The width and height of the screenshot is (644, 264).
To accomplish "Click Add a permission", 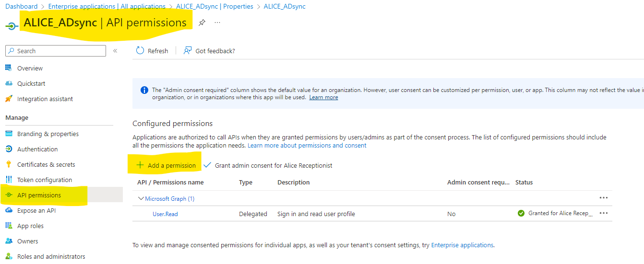I will pyautogui.click(x=167, y=165).
